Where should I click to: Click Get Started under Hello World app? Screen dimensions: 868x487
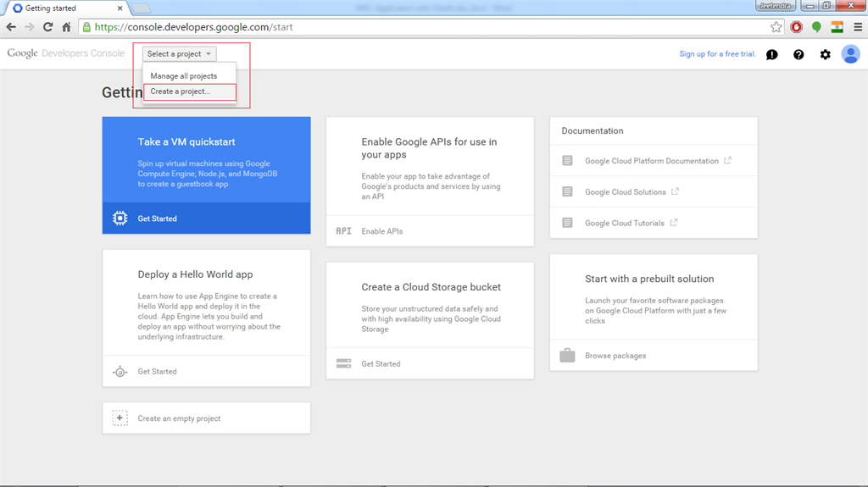click(157, 371)
